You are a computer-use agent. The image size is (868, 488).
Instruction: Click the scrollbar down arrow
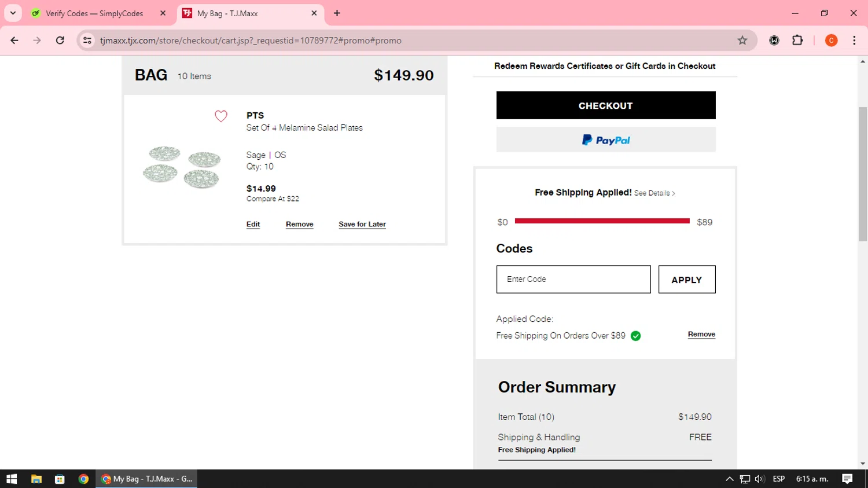click(x=863, y=464)
